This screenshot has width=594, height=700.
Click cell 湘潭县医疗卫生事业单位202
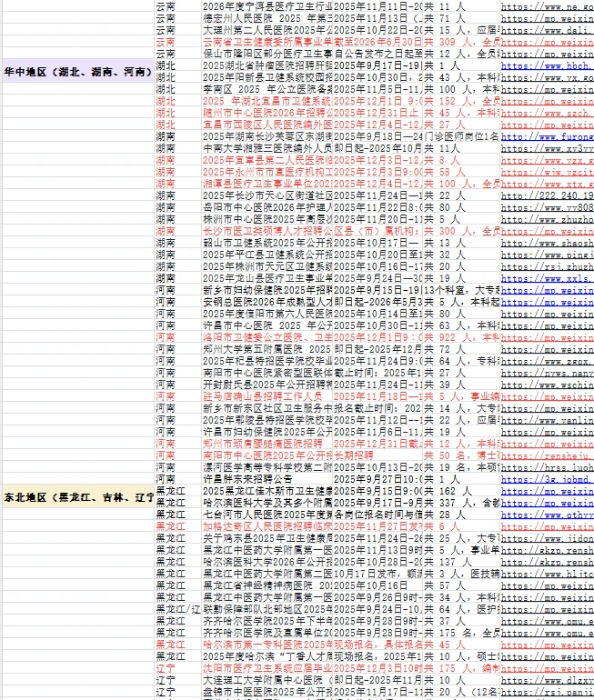coord(267,184)
